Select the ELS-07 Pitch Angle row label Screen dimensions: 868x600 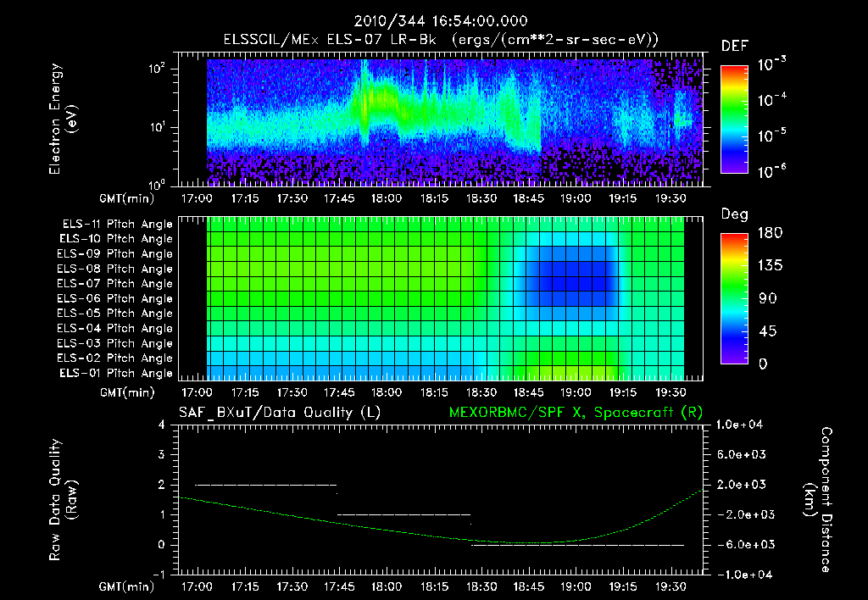tap(115, 283)
